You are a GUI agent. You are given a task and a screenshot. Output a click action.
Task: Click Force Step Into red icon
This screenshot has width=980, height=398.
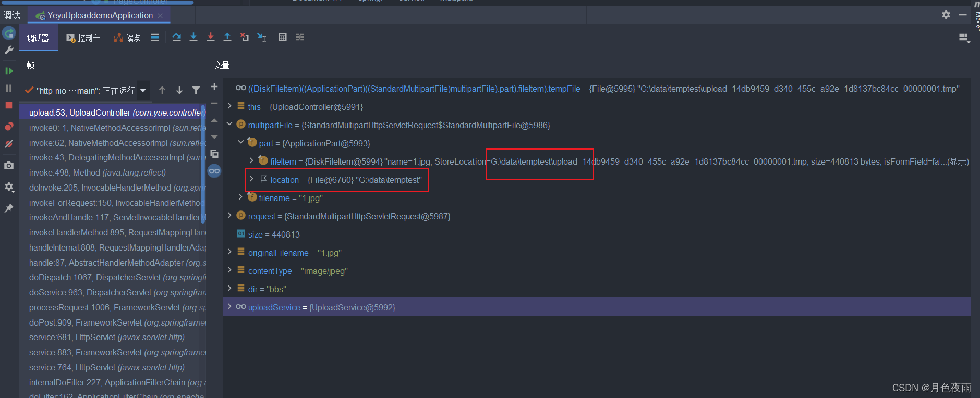[211, 37]
